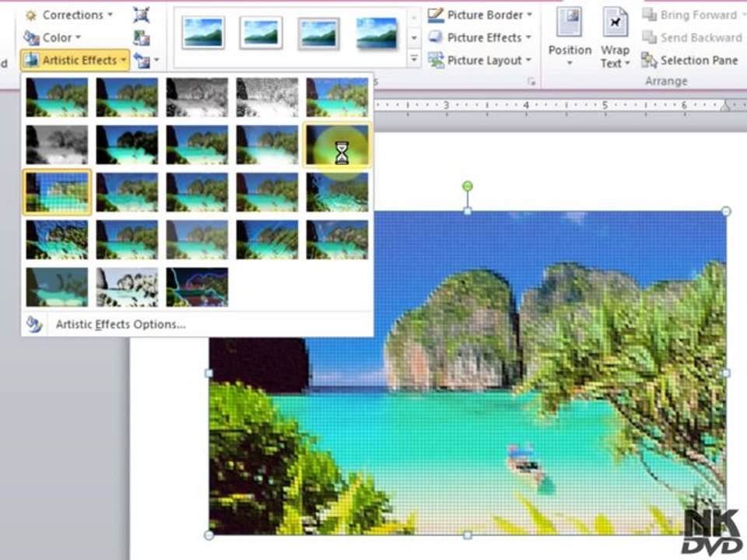The image size is (747, 560).
Task: Apply the second picture style with white frame
Action: point(261,33)
